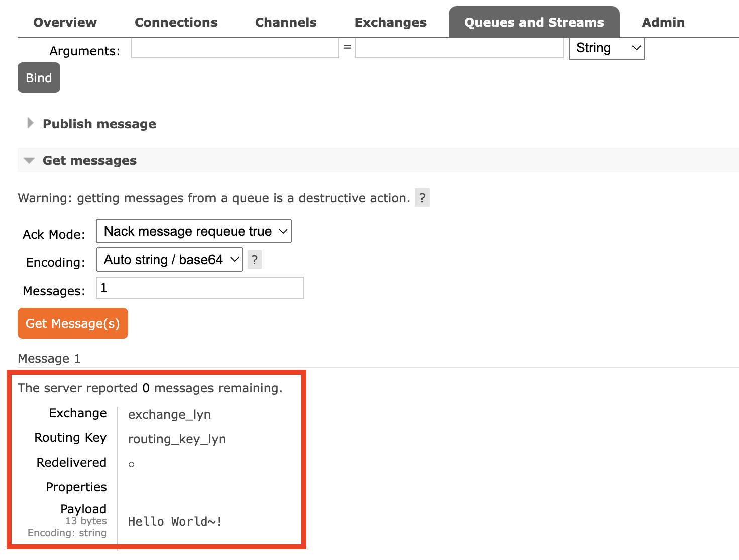The image size is (739, 560).
Task: Switch to the Overview tab
Action: click(x=65, y=22)
